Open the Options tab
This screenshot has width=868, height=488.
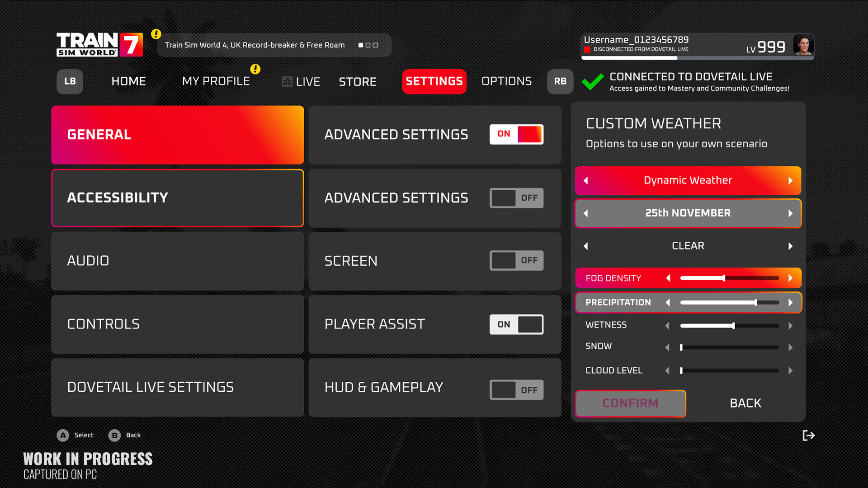click(x=506, y=81)
